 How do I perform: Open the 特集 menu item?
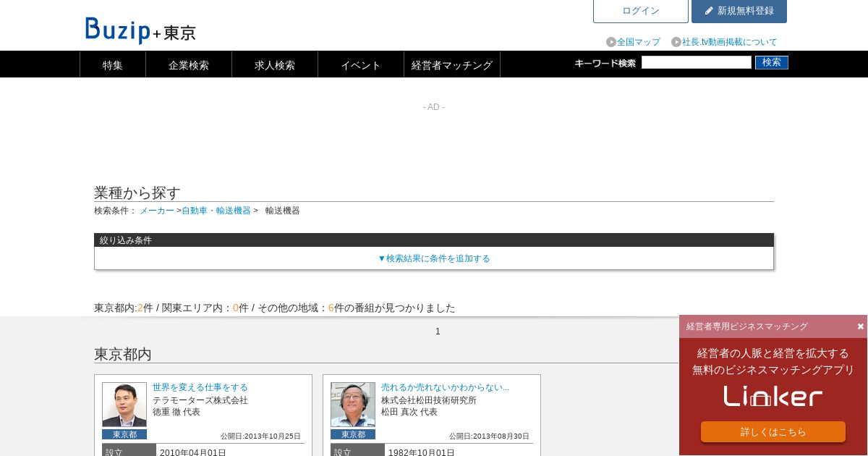click(113, 64)
